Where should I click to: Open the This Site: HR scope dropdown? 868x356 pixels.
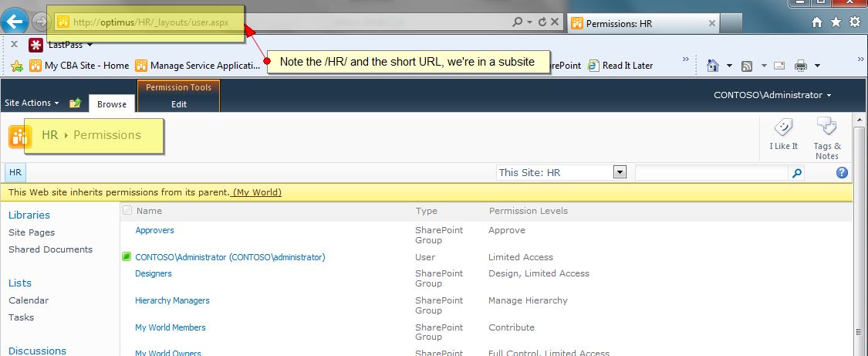click(619, 172)
